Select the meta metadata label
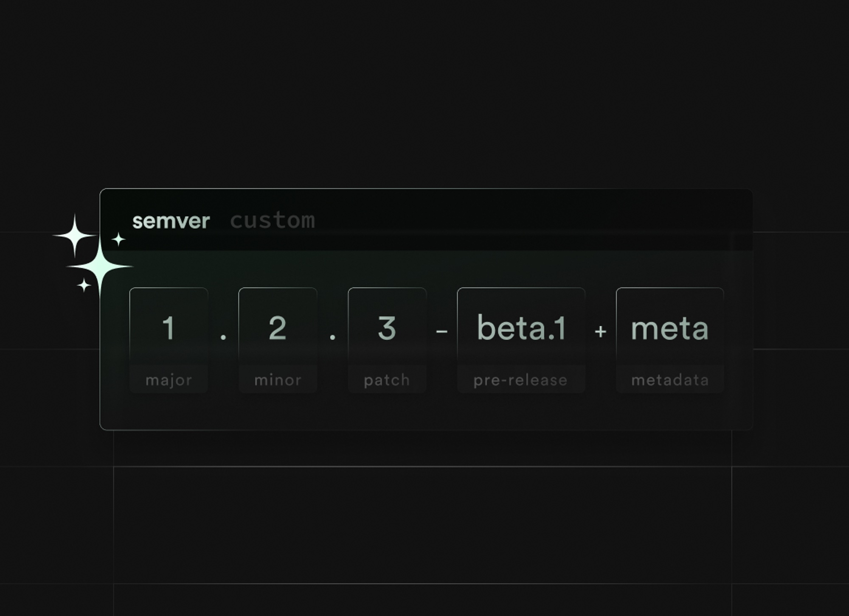 [667, 379]
